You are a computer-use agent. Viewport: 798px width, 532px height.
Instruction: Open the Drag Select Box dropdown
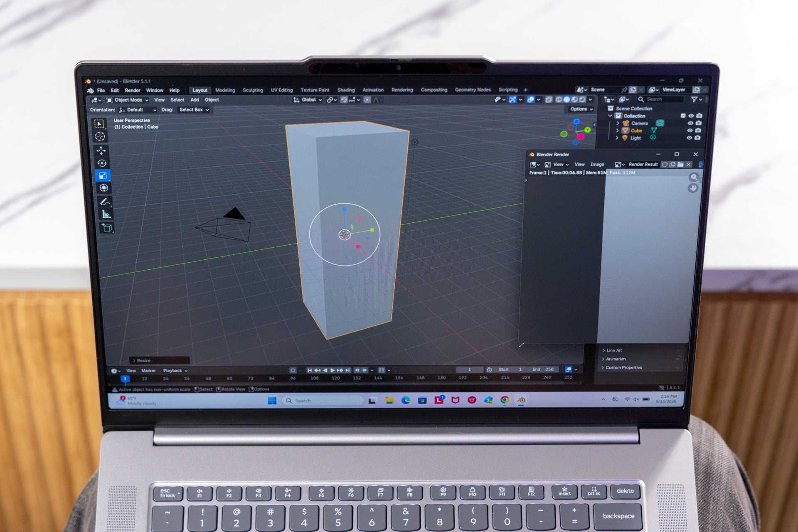(x=194, y=110)
